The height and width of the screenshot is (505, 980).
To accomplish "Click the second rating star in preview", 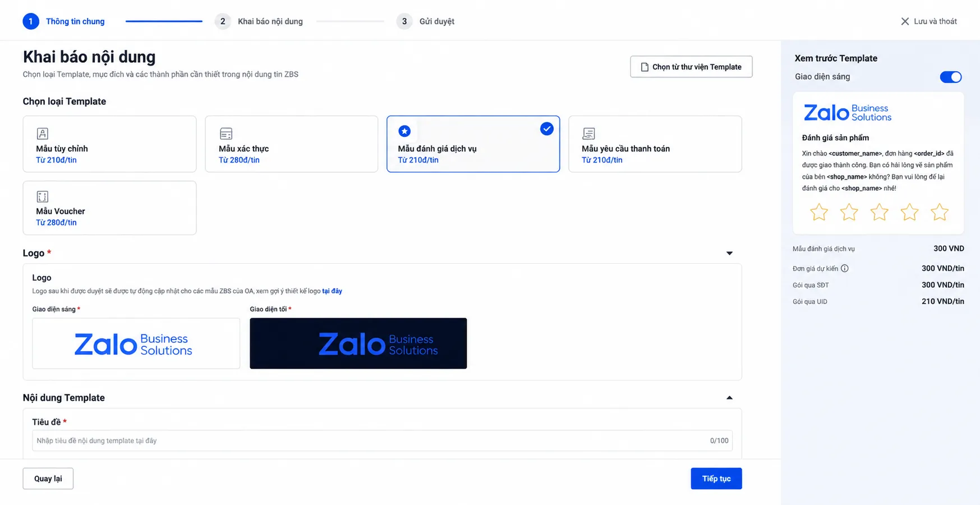I will [x=849, y=212].
